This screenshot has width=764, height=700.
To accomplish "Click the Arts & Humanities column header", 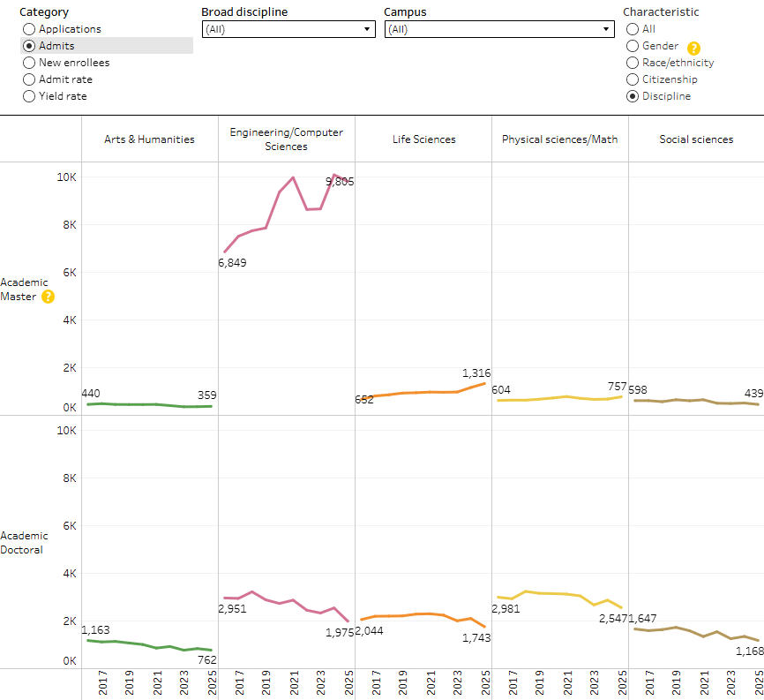I will tap(149, 139).
